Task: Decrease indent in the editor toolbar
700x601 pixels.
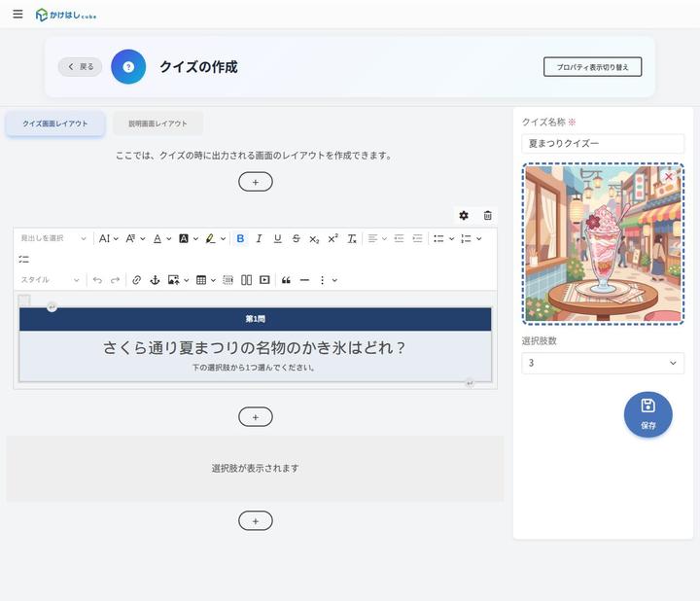Action: pyautogui.click(x=399, y=238)
